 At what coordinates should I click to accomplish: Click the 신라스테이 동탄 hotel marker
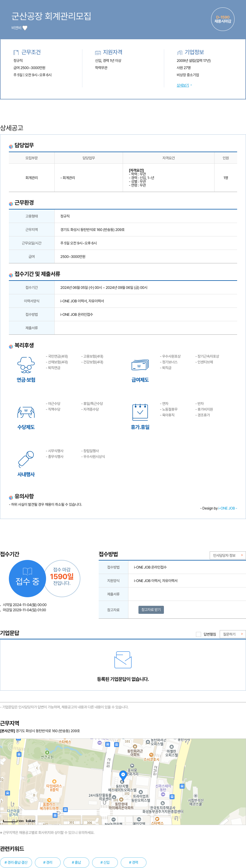[x=163, y=795]
